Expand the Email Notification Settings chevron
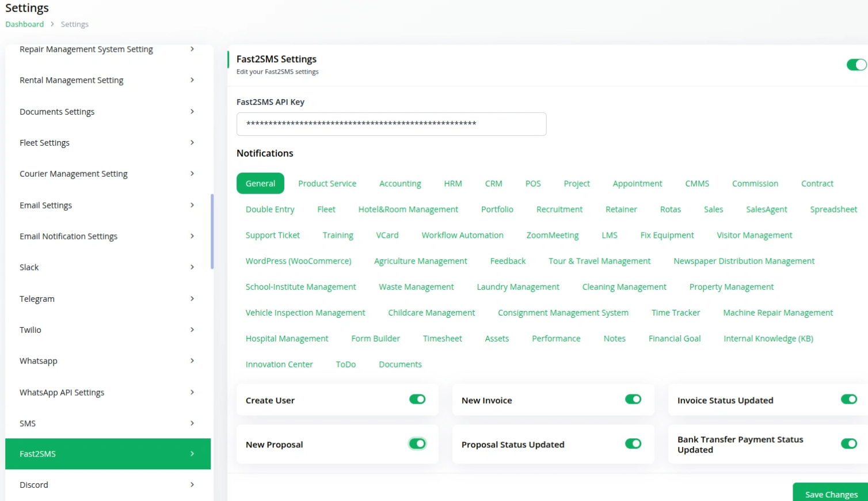 (x=192, y=236)
